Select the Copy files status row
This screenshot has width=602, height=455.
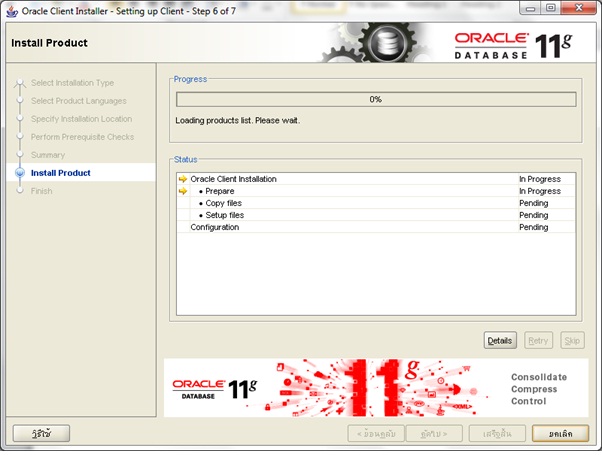tap(376, 203)
